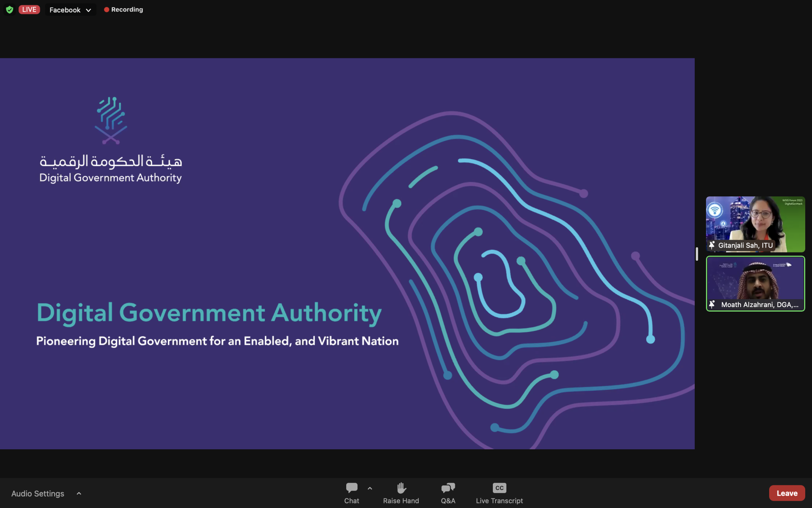Click the red Leave button
This screenshot has width=812, height=508.
pos(787,493)
